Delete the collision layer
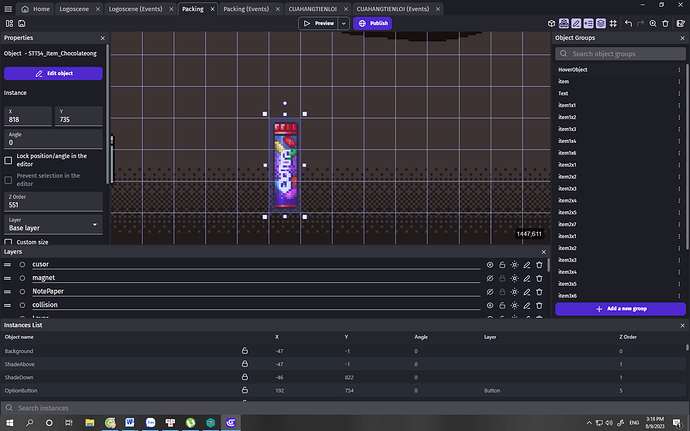This screenshot has height=431, width=690. pyautogui.click(x=539, y=305)
